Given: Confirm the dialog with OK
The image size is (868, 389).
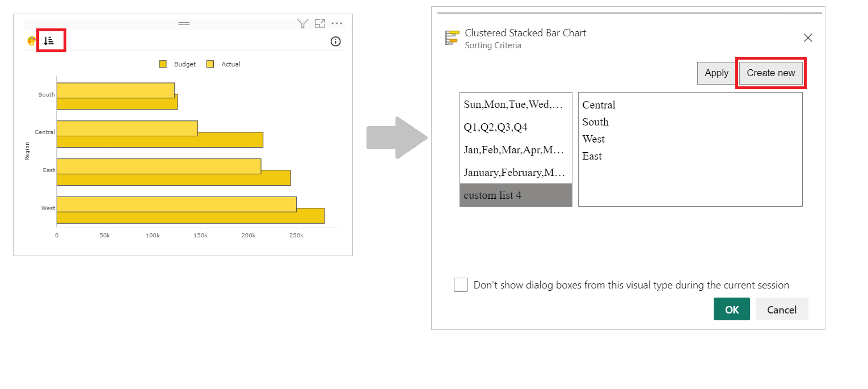Looking at the screenshot, I should [x=731, y=309].
